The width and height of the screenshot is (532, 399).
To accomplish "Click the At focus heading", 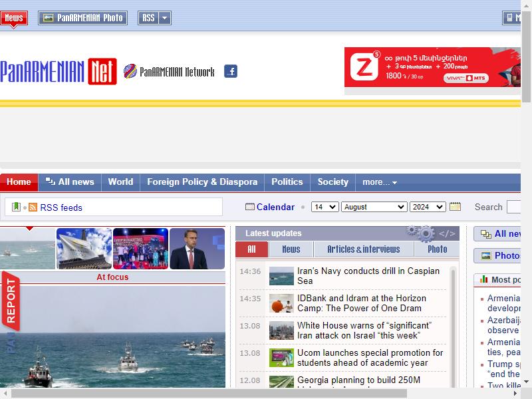I will (112, 277).
